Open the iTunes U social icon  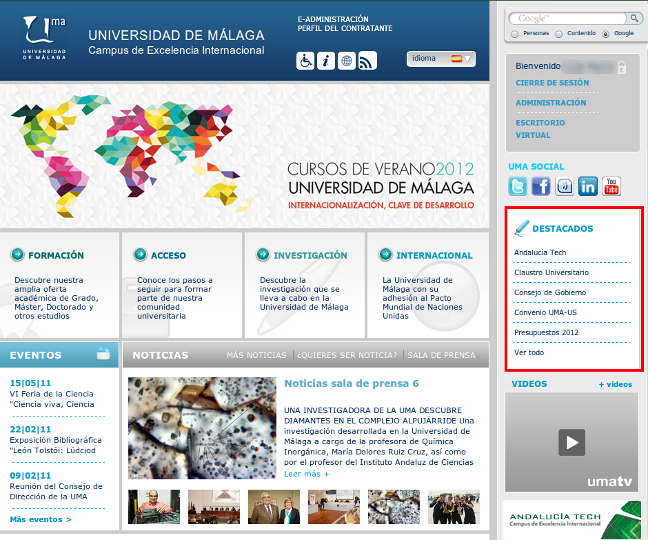click(564, 186)
